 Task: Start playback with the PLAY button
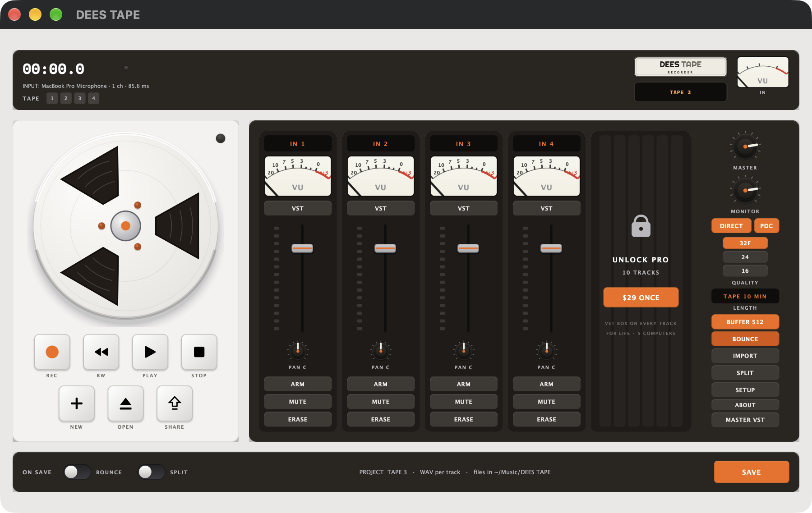150,352
